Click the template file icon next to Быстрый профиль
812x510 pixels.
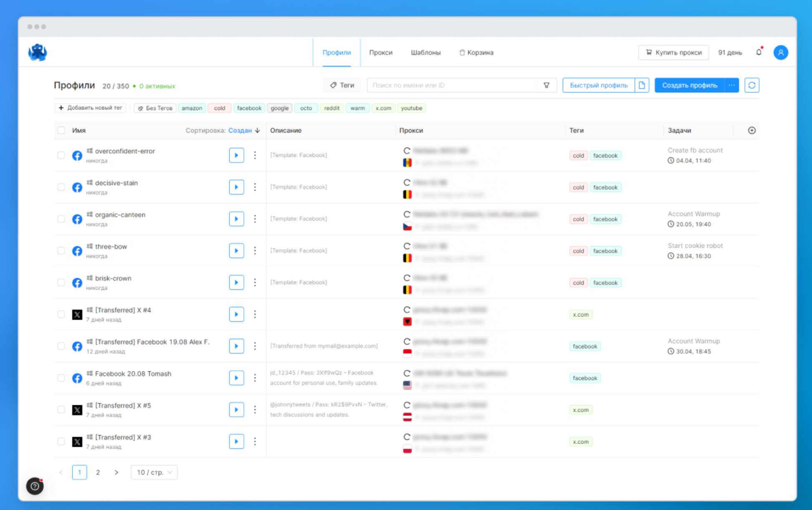[642, 85]
